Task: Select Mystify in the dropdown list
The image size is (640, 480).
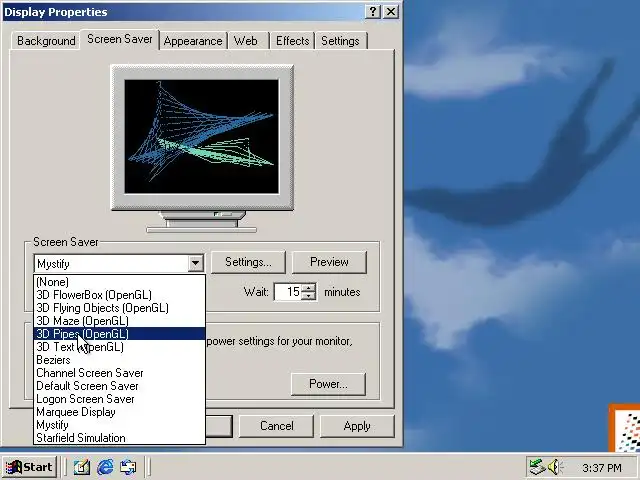Action: (x=119, y=425)
